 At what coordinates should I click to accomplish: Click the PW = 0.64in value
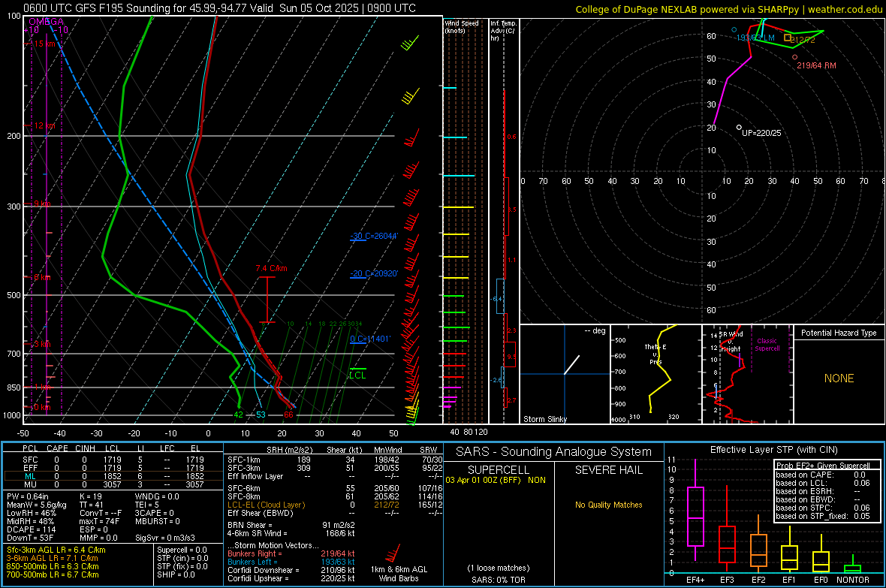(28, 496)
